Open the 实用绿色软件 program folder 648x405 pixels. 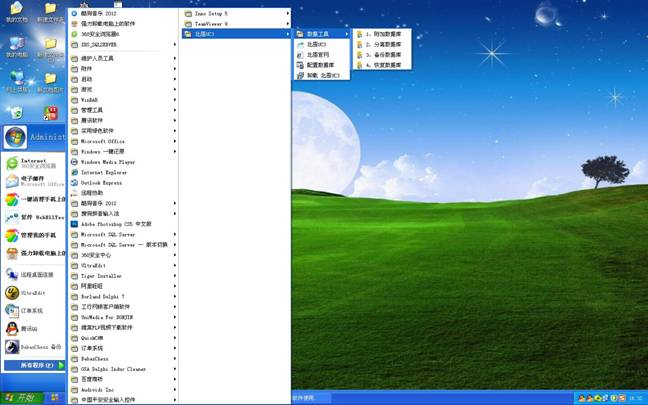tap(124, 131)
